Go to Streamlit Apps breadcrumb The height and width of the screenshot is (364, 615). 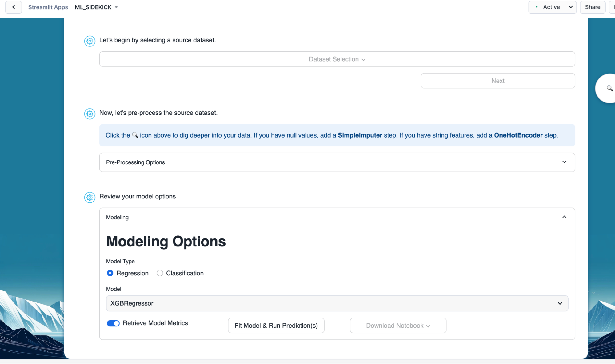(48, 7)
